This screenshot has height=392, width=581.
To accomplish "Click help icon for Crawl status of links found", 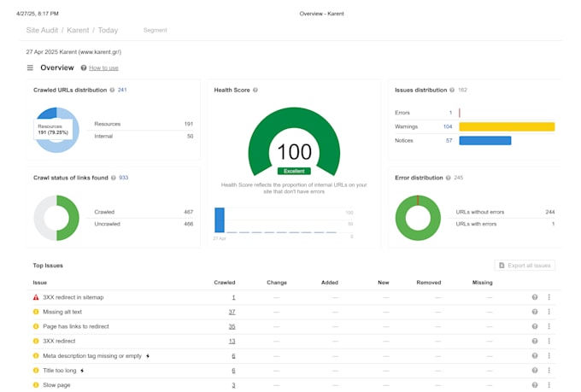I will (114, 178).
